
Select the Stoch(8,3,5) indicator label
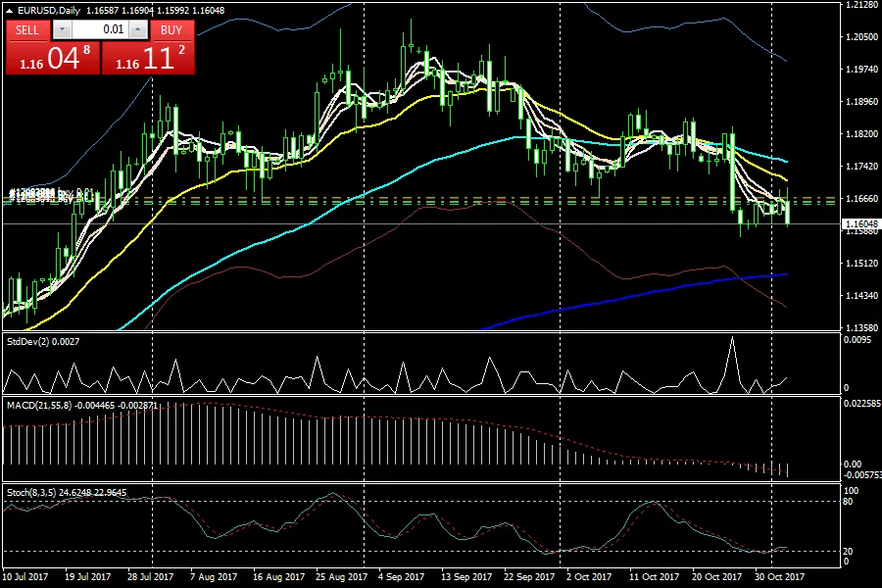[67, 492]
